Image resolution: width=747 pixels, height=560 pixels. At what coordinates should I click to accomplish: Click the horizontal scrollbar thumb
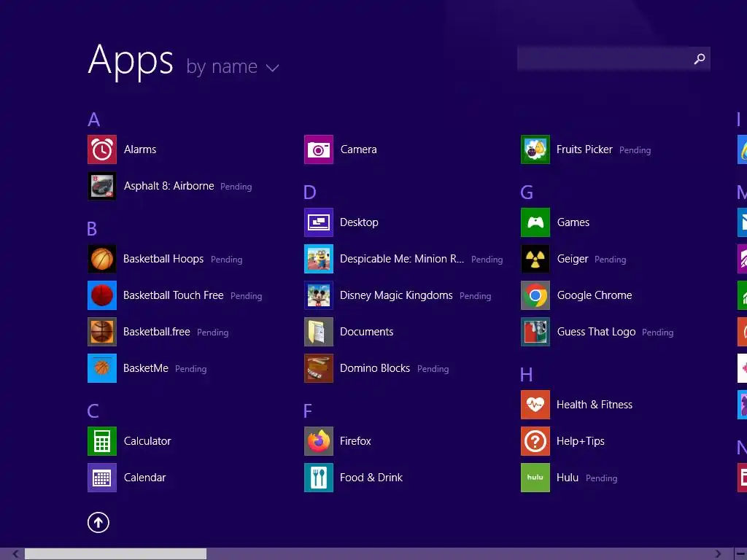tap(116, 554)
